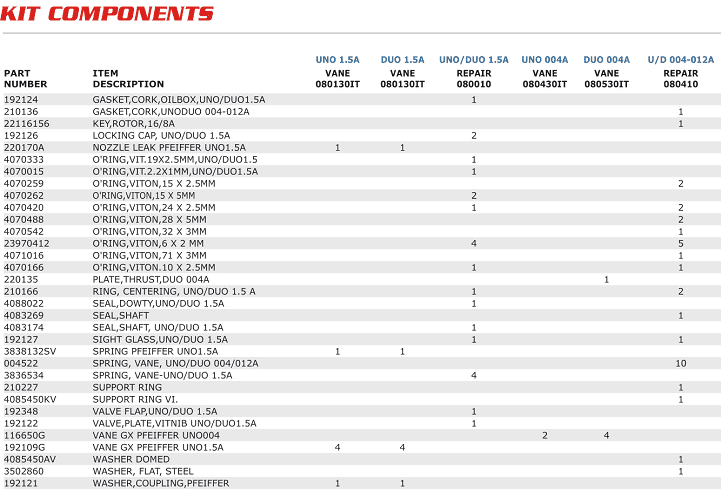Viewport: 721px width, 491px height.
Task: Select the SPRING, VANE, UNO/DUO 004/012A description
Action: (175, 364)
